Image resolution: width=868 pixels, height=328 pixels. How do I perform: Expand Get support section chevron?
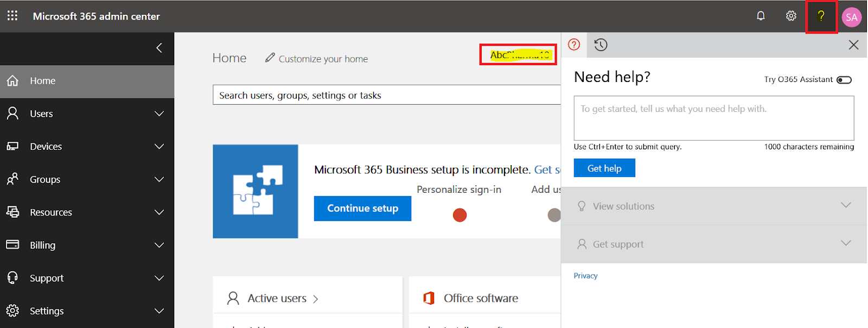(x=846, y=243)
